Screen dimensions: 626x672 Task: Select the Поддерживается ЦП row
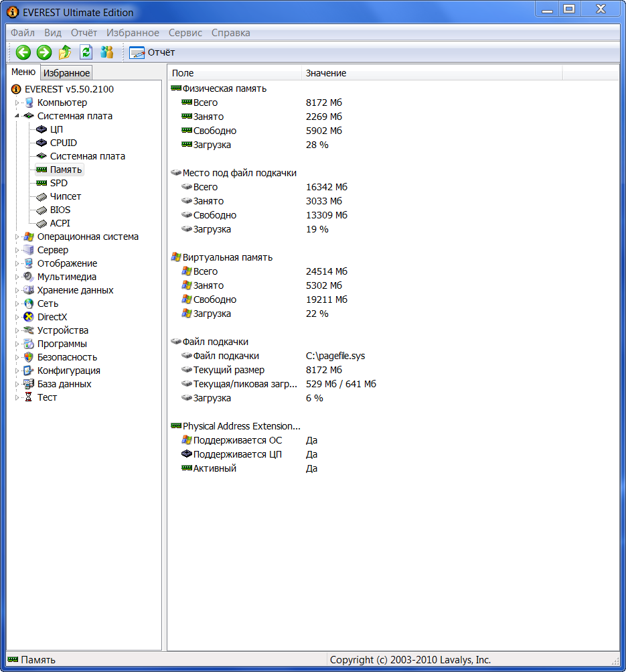[x=249, y=455]
